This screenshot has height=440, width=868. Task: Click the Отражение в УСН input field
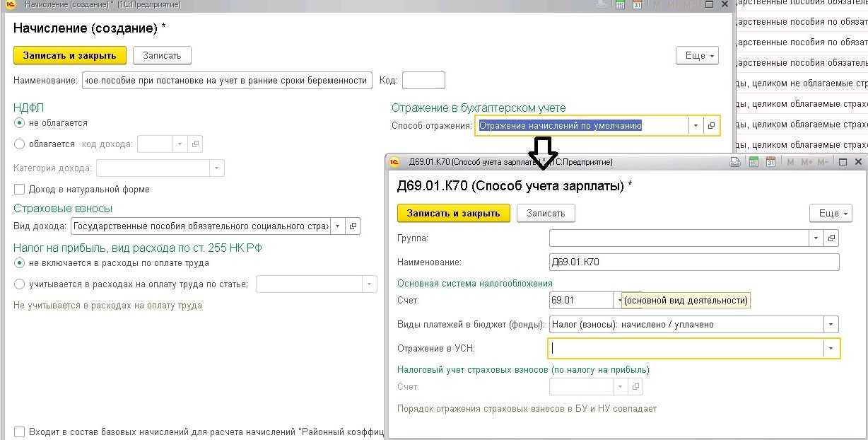(686, 349)
